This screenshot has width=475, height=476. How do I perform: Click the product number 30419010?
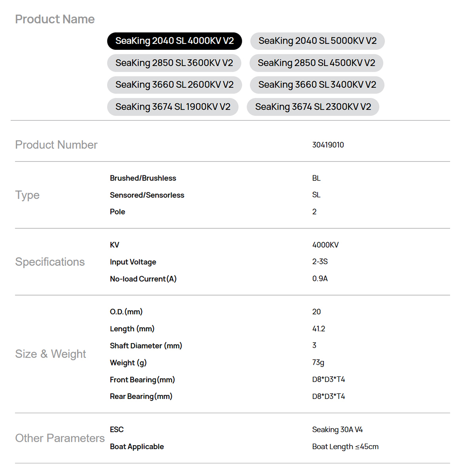[328, 145]
